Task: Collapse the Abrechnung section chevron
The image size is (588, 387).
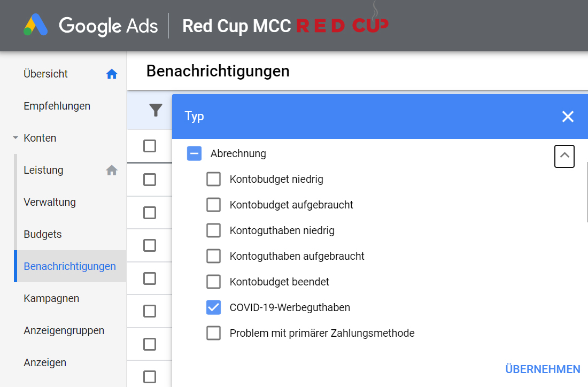Action: click(564, 156)
